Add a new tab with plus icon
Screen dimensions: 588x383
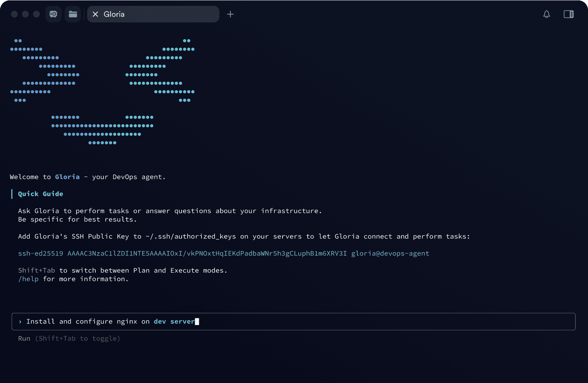click(x=230, y=14)
